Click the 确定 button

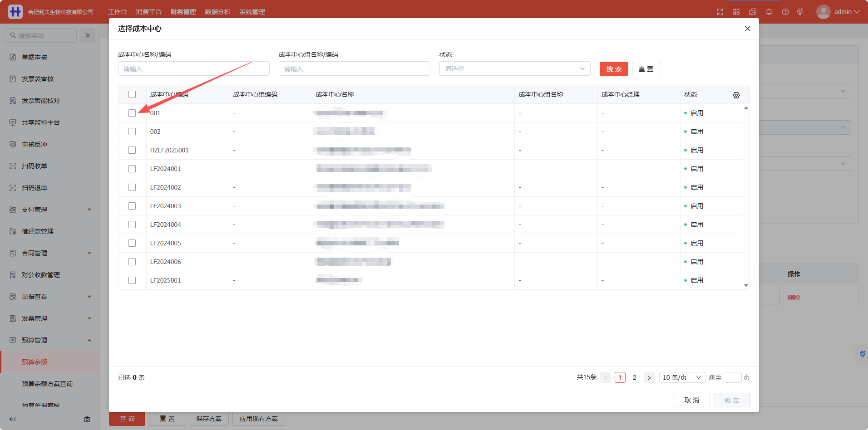[731, 400]
